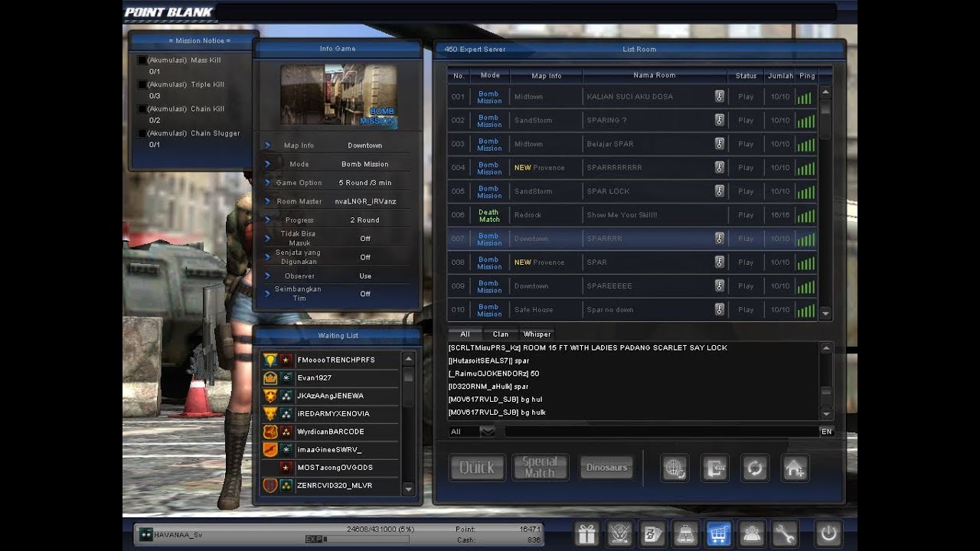The image size is (980, 551).
Task: Toggle the Chain Kill mission checkbox
Action: point(142,109)
